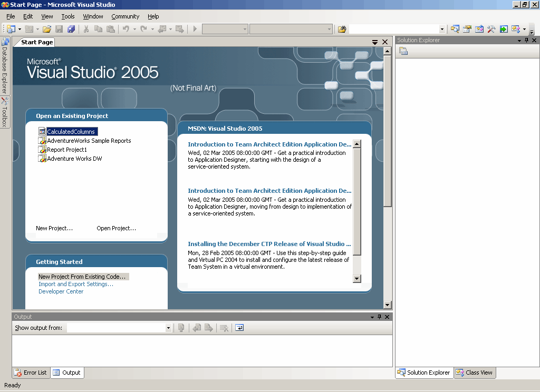
Task: Open the Find combo box dropdown arrow
Action: (442, 29)
